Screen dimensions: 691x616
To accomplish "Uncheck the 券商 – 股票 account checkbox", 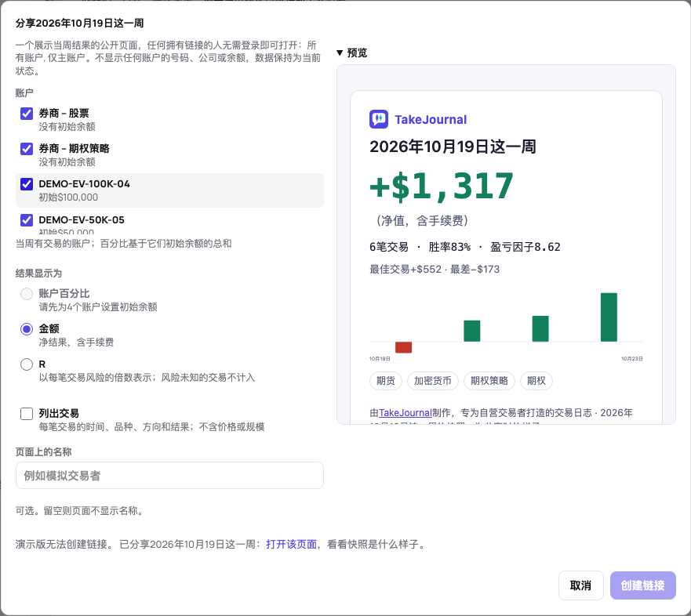I will pos(27,114).
